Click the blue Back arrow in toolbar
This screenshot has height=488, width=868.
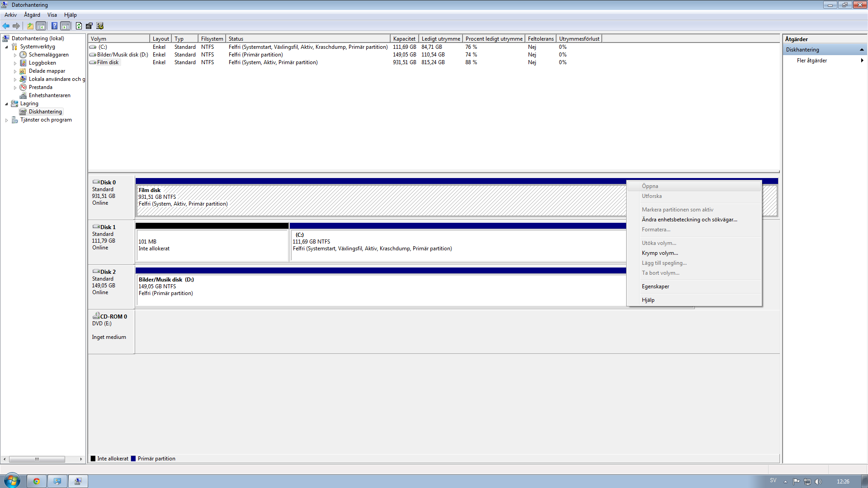pyautogui.click(x=6, y=26)
